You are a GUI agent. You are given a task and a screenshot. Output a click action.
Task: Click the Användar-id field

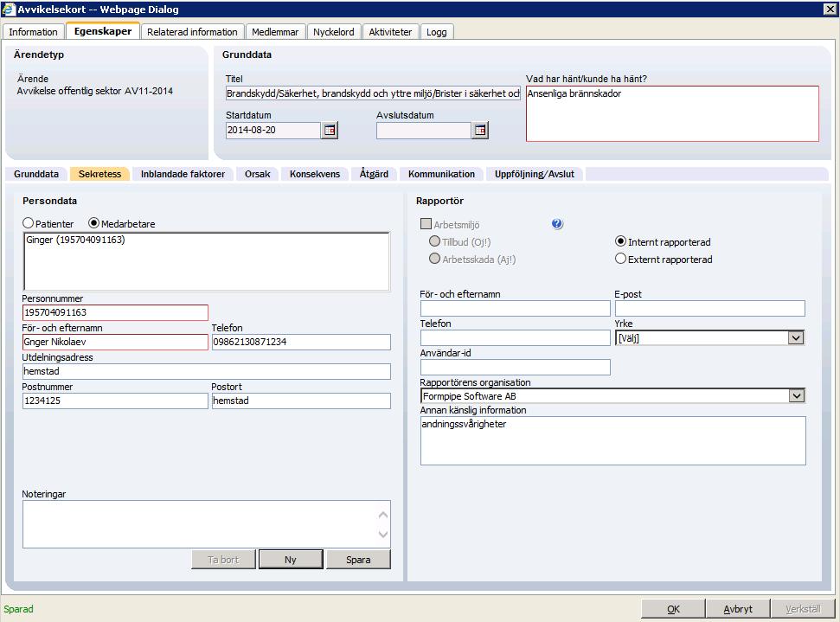pos(516,367)
